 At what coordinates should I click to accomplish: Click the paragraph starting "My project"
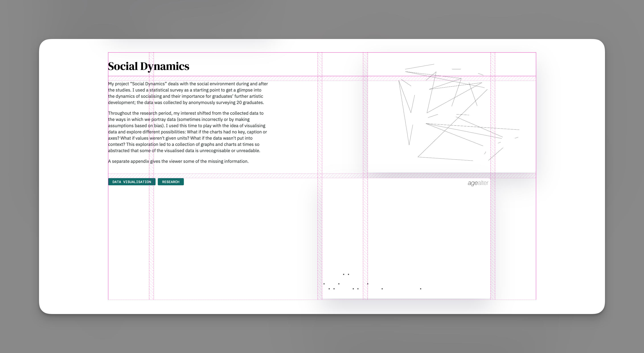coord(188,93)
